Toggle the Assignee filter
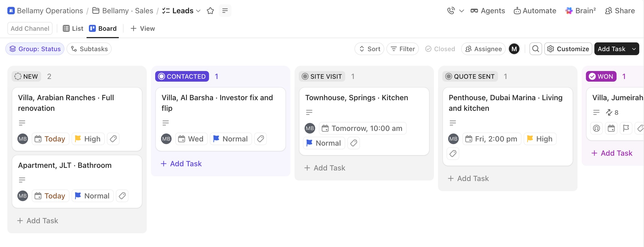This screenshot has width=644, height=247. click(x=484, y=49)
